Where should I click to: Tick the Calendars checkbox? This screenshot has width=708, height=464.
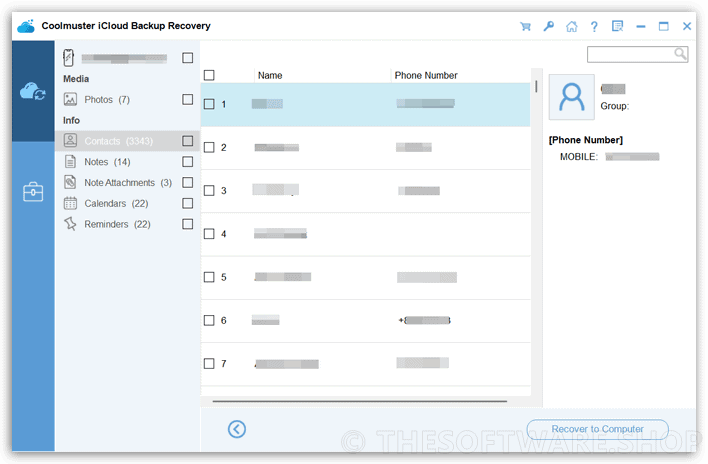(x=187, y=203)
